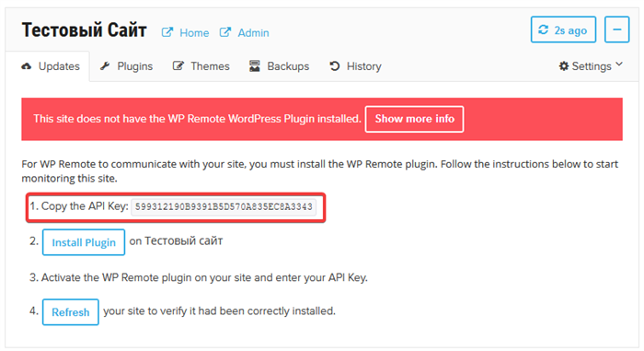644x351 pixels.
Task: Click the 'For WP Remote to communicate' paragraph
Action: pos(319,171)
